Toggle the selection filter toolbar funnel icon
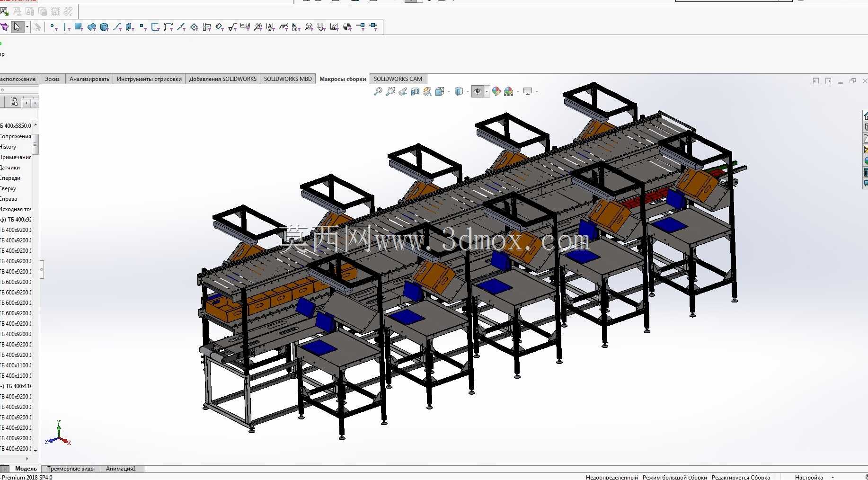Screen dimensions: 868x480 pos(5,27)
